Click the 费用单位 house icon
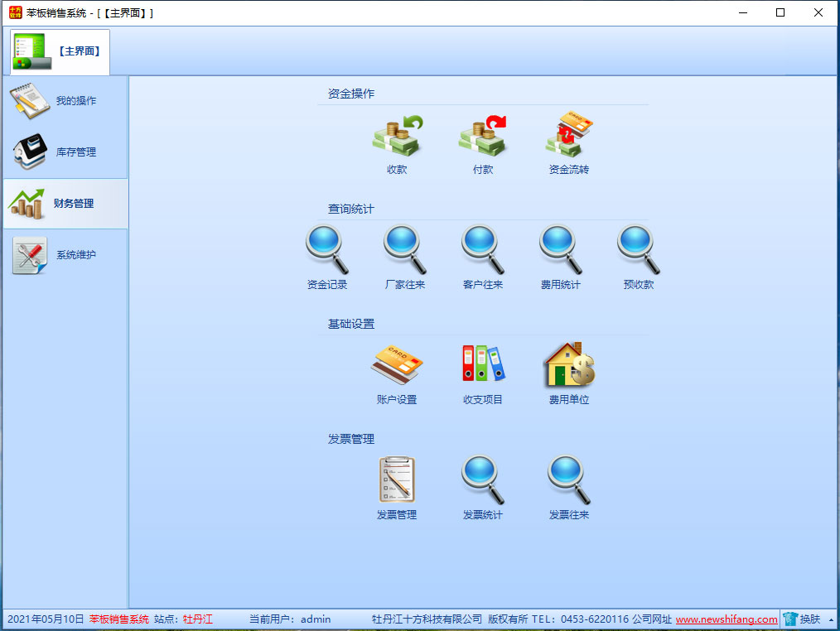This screenshot has width=840, height=631. pyautogui.click(x=569, y=366)
